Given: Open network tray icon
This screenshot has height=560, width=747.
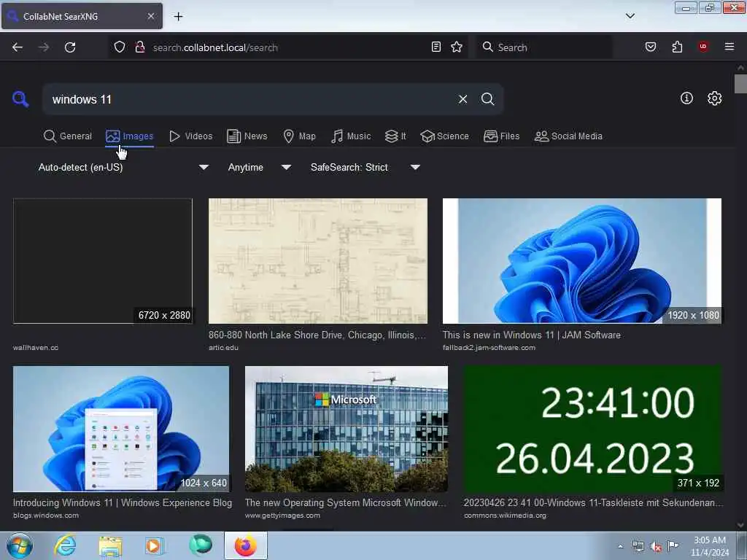Looking at the screenshot, I should (638, 547).
